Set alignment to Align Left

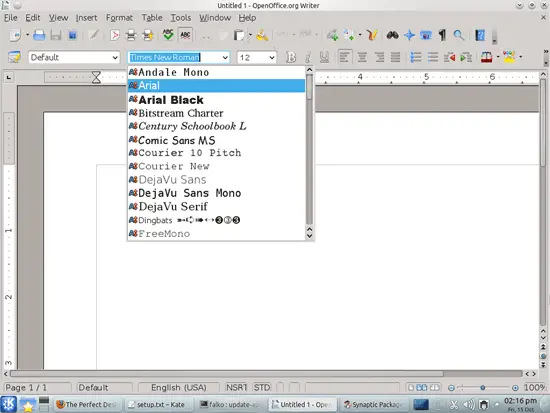pos(344,57)
